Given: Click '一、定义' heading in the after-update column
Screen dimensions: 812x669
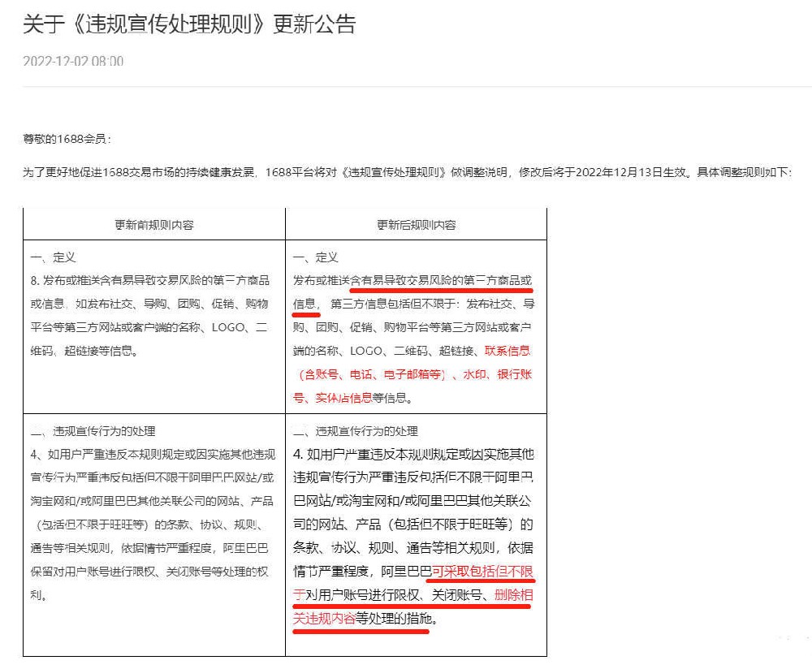Looking at the screenshot, I should 315,257.
